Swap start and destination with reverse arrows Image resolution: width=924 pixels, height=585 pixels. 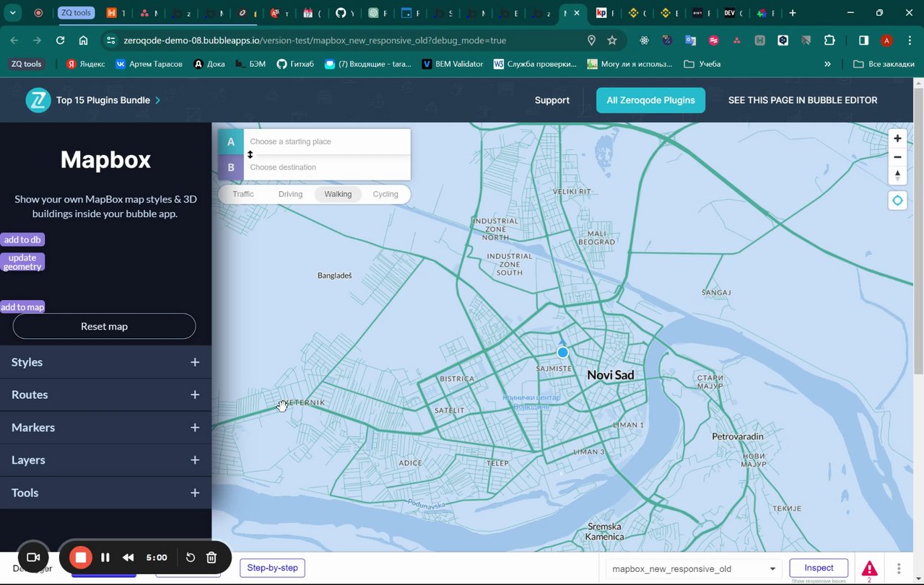pyautogui.click(x=250, y=154)
